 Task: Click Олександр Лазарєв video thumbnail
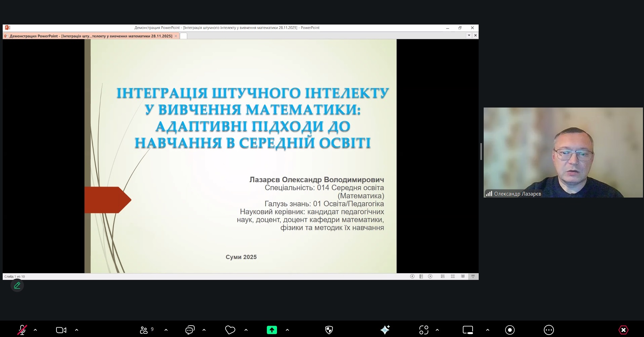pos(563,152)
